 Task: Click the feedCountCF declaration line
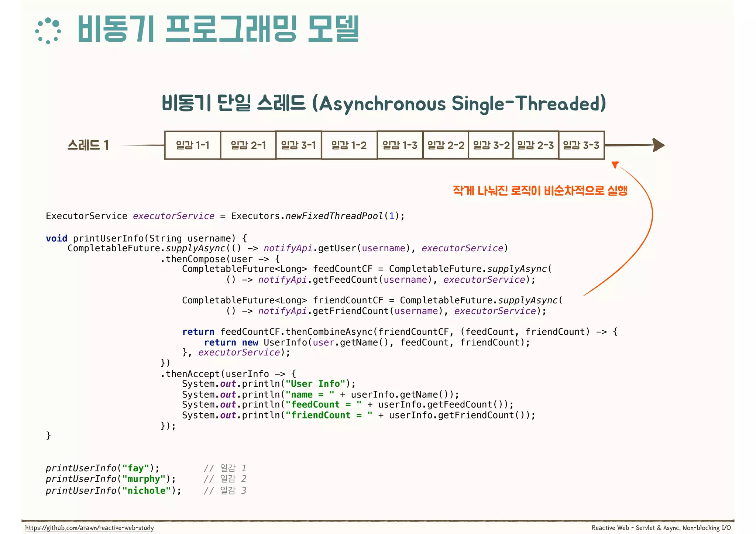tap(367, 269)
